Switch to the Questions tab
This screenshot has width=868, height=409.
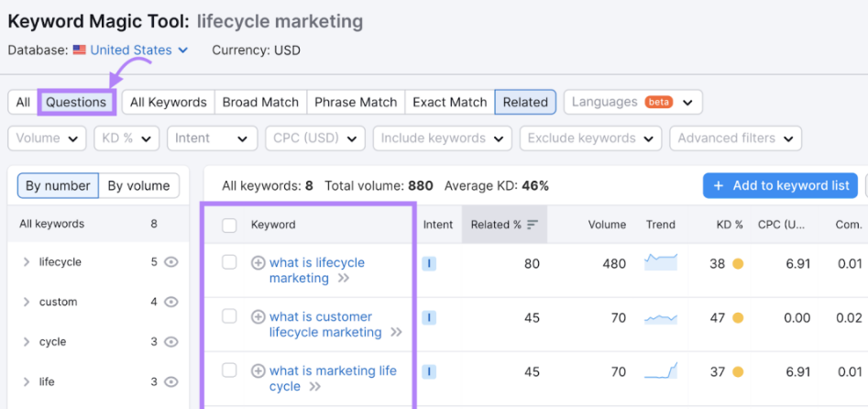[x=76, y=103]
